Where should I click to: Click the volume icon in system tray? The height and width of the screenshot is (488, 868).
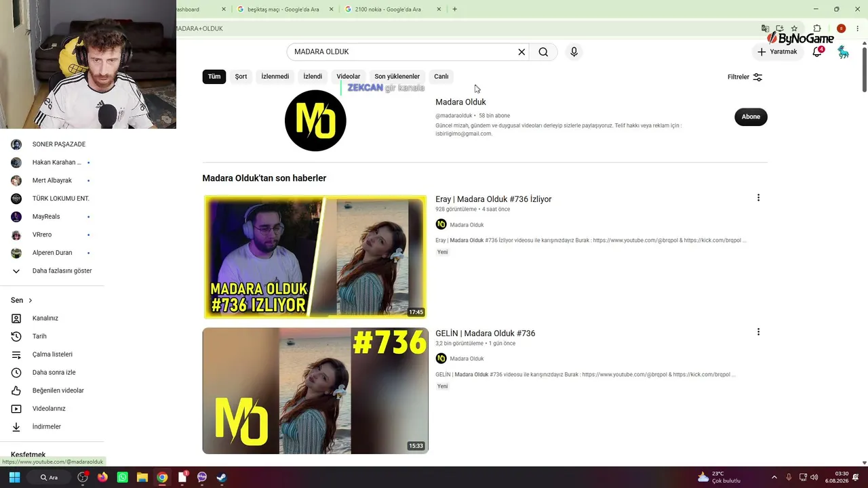(x=814, y=477)
